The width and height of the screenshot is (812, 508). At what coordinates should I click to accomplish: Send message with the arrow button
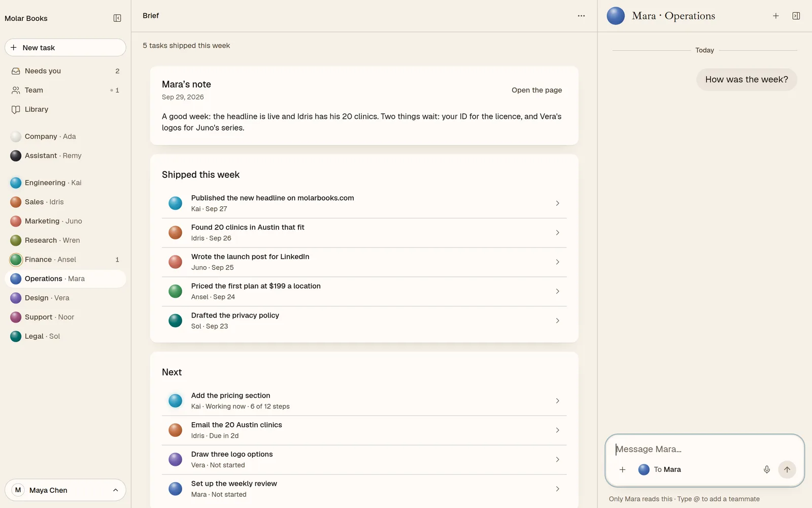click(787, 469)
